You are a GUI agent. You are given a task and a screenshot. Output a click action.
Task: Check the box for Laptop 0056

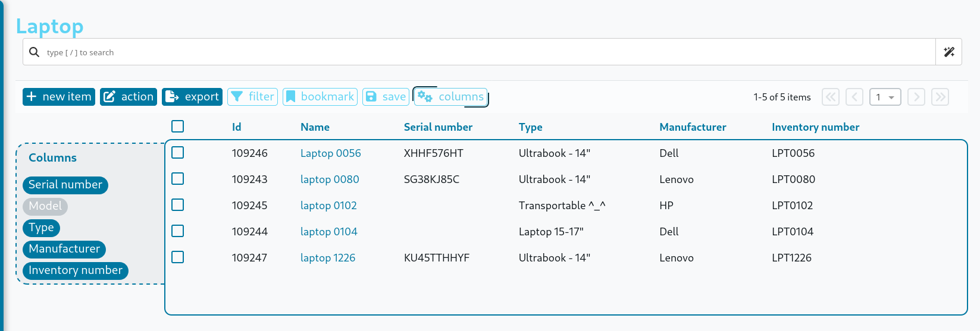click(x=177, y=153)
